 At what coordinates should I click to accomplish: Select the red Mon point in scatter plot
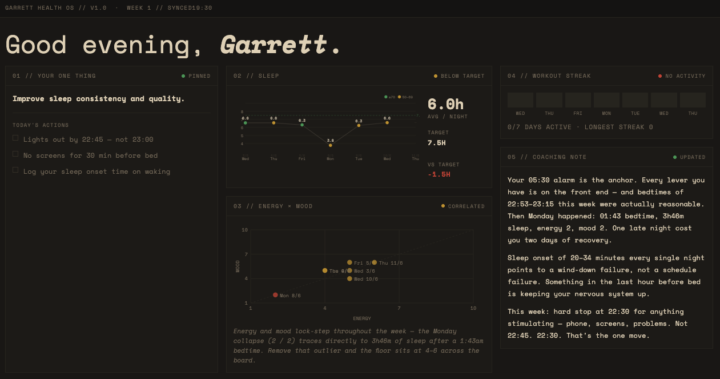click(x=275, y=295)
